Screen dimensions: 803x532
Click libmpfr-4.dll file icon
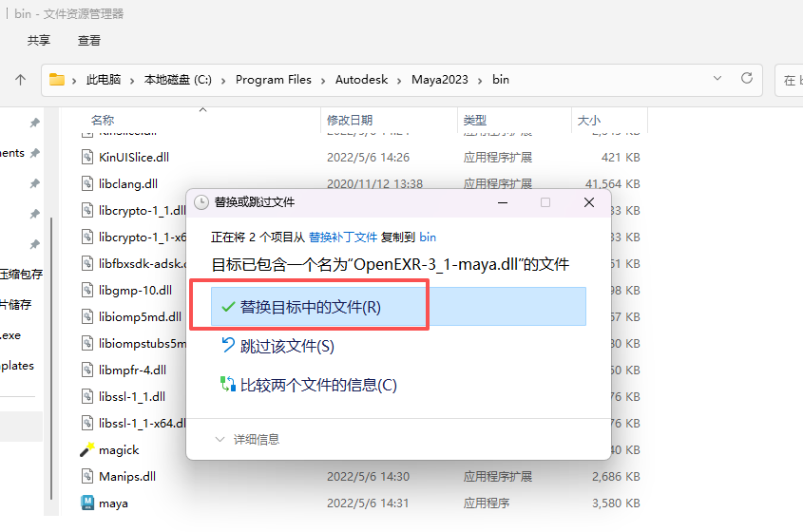[x=87, y=370]
